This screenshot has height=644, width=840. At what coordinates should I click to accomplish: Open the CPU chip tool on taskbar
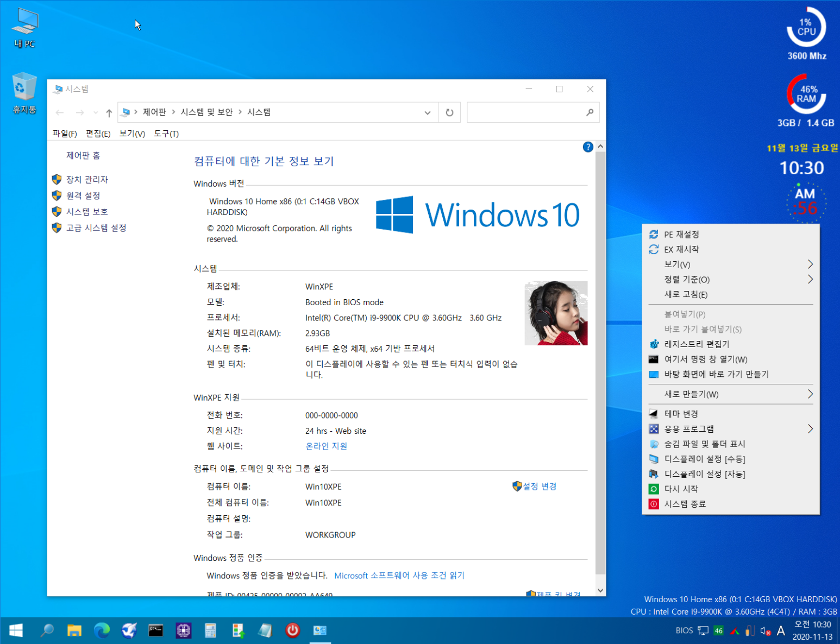[184, 630]
